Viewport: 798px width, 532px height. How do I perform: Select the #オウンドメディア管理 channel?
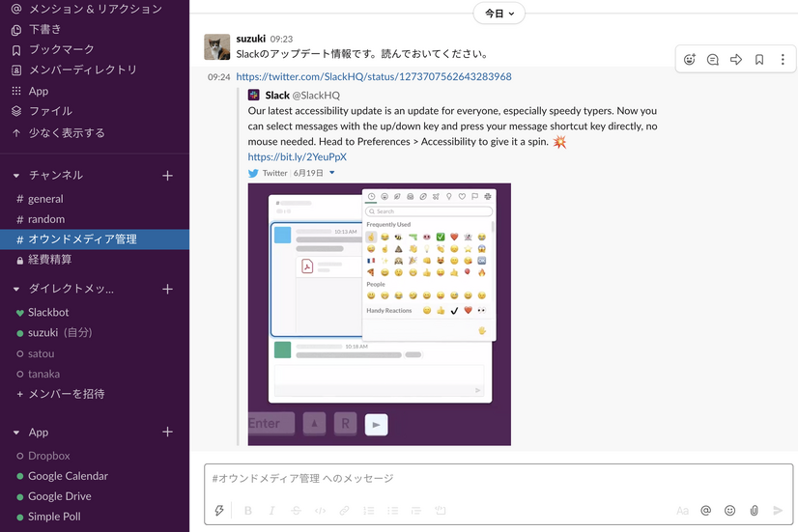[x=95, y=239]
